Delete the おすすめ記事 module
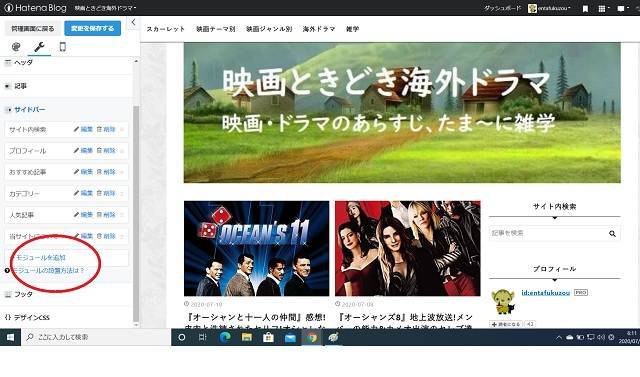This screenshot has height=377, width=640. tap(106, 172)
